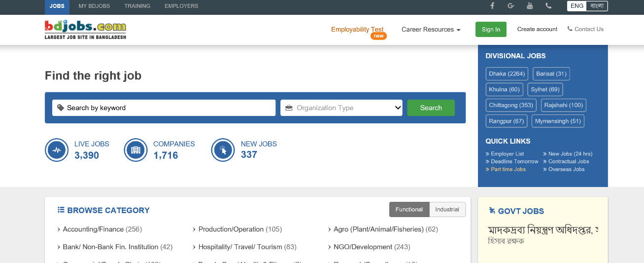Image resolution: width=644 pixels, height=263 pixels.
Task: Open the JOBS tab
Action: (x=57, y=6)
